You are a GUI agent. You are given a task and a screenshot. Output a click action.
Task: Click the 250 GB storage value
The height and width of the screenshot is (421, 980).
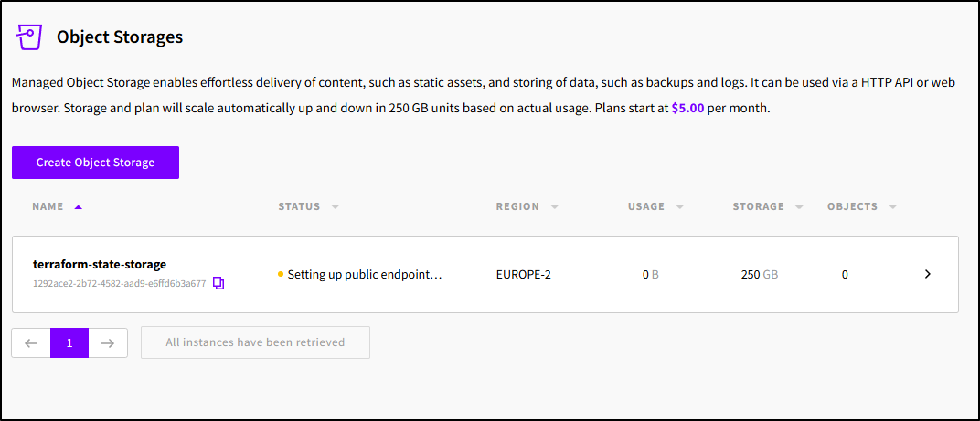759,274
